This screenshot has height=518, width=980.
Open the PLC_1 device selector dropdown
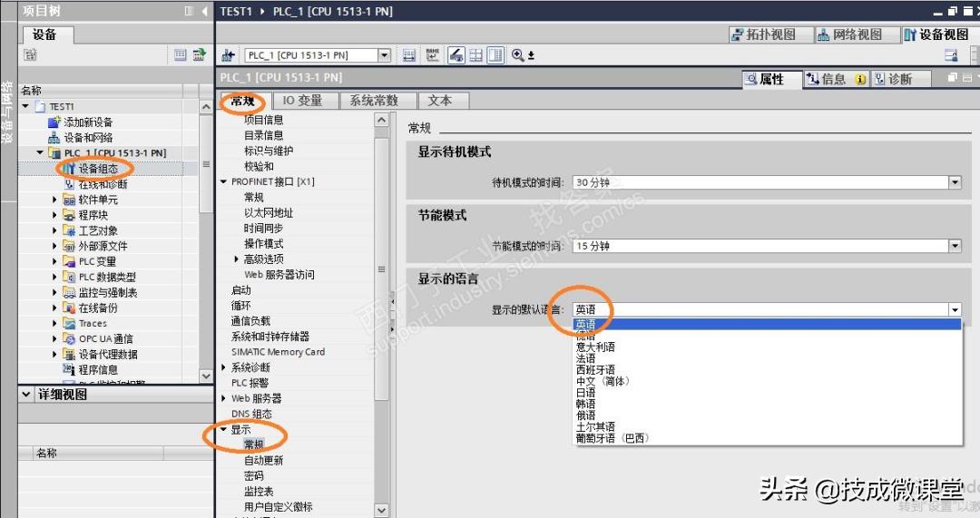(384, 55)
